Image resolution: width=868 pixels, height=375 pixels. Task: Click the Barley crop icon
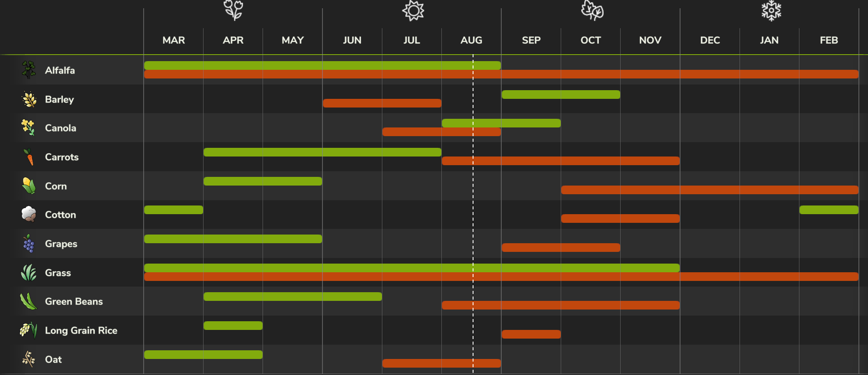click(29, 99)
